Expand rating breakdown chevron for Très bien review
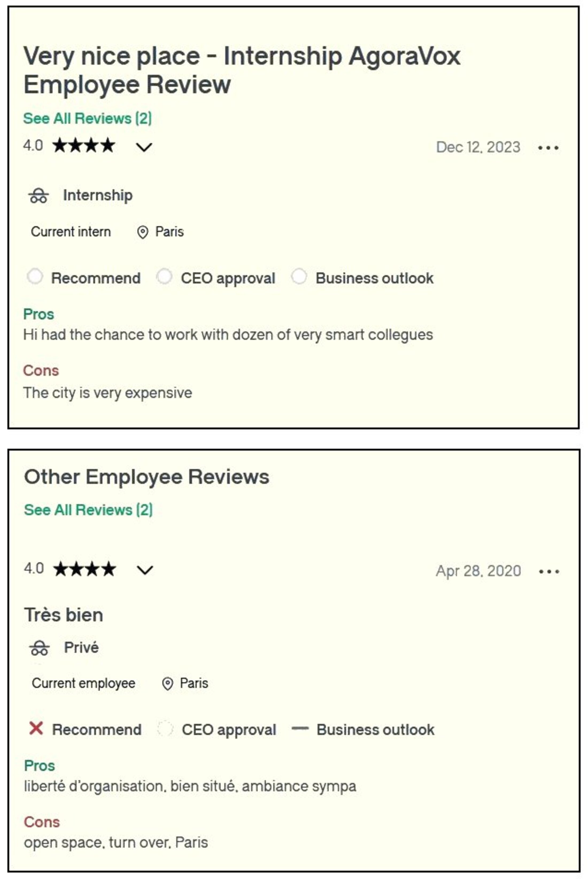Image resolution: width=588 pixels, height=879 pixels. [x=145, y=570]
